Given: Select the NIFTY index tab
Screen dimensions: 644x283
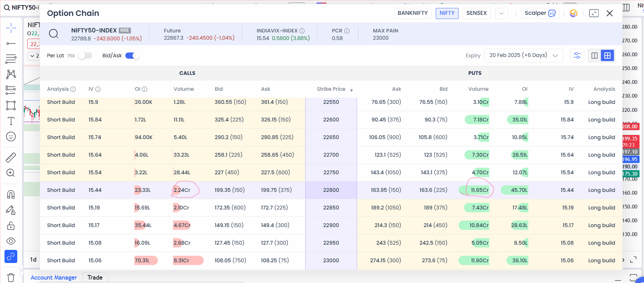Looking at the screenshot, I should pos(447,13).
